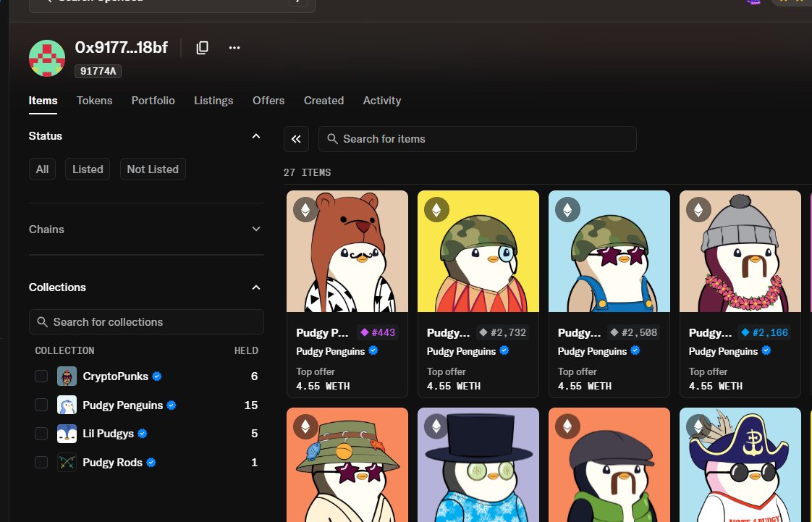812x522 pixels.
Task: Click 4.55 WETH top offer on #443
Action: [x=323, y=387]
